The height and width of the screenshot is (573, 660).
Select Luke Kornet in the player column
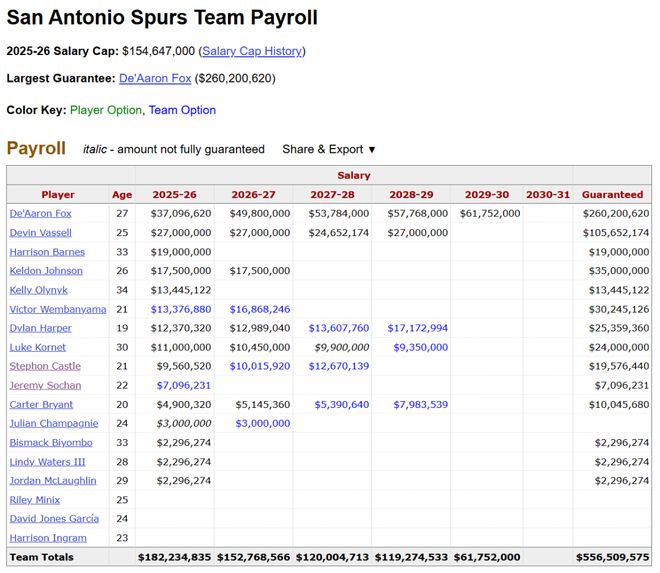tap(38, 347)
